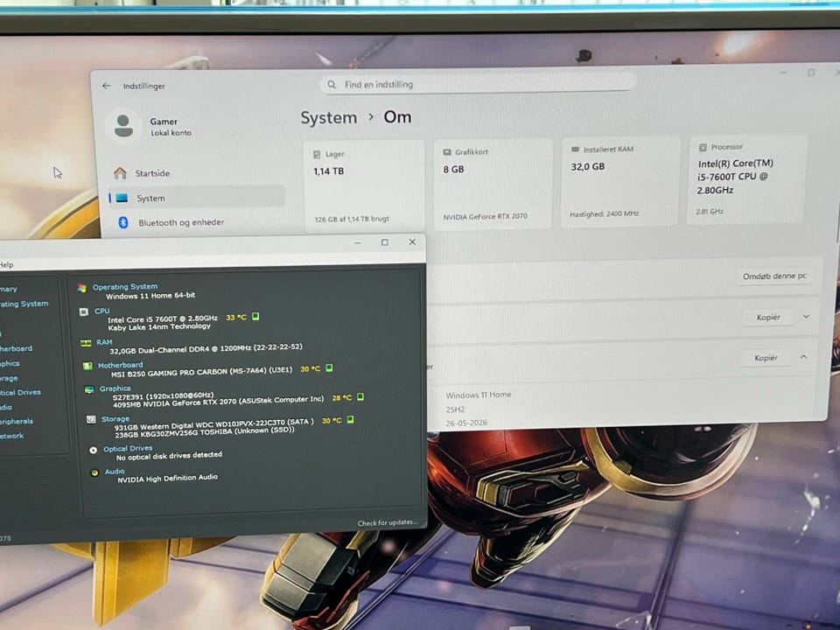Open the RAM heading link in Speccy
Viewport: 840px width, 630px height.
pyautogui.click(x=104, y=342)
